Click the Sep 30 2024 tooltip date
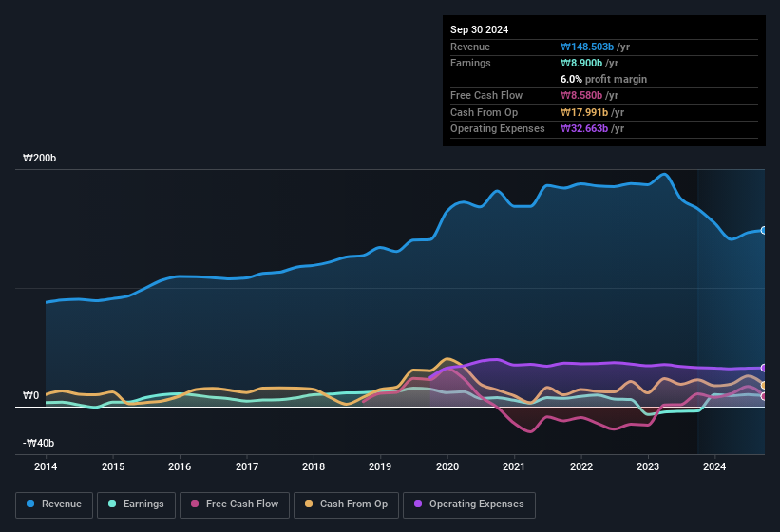Screen dimensions: 780x532 click(x=479, y=29)
